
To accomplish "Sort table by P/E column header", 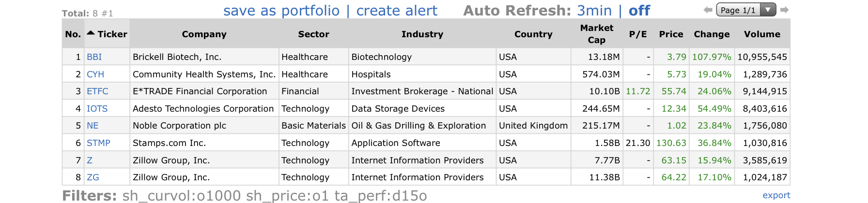I will pos(638,34).
